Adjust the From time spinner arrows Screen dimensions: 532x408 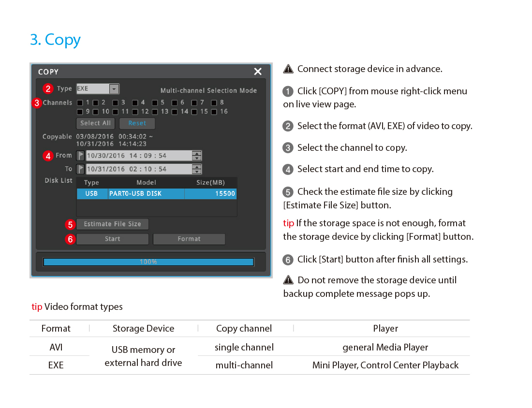tap(197, 156)
